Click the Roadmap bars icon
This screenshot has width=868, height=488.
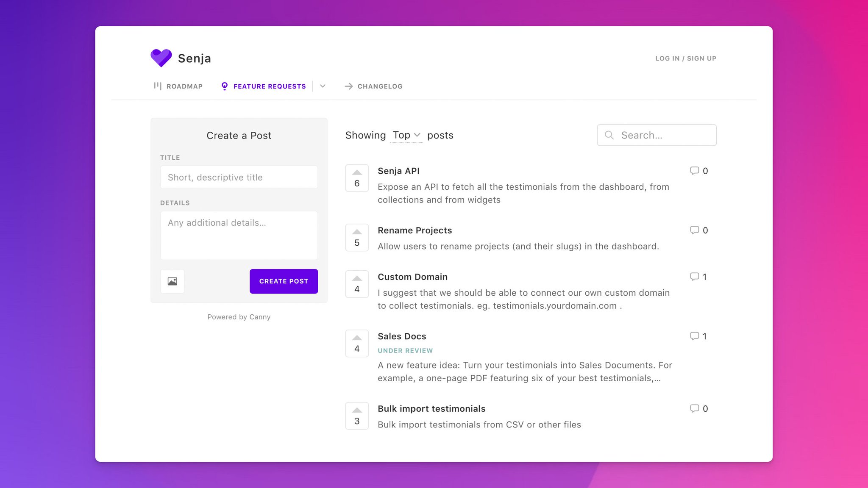coord(157,86)
